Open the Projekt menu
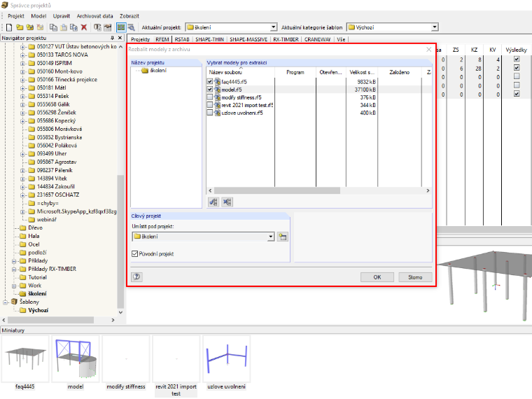The image size is (532, 399). 16,16
